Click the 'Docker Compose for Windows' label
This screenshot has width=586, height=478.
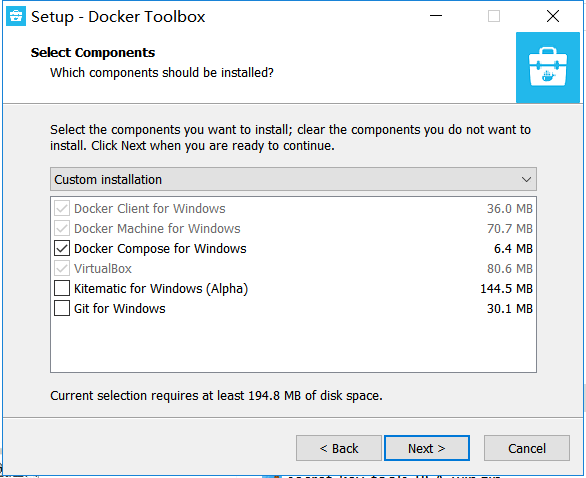point(160,249)
